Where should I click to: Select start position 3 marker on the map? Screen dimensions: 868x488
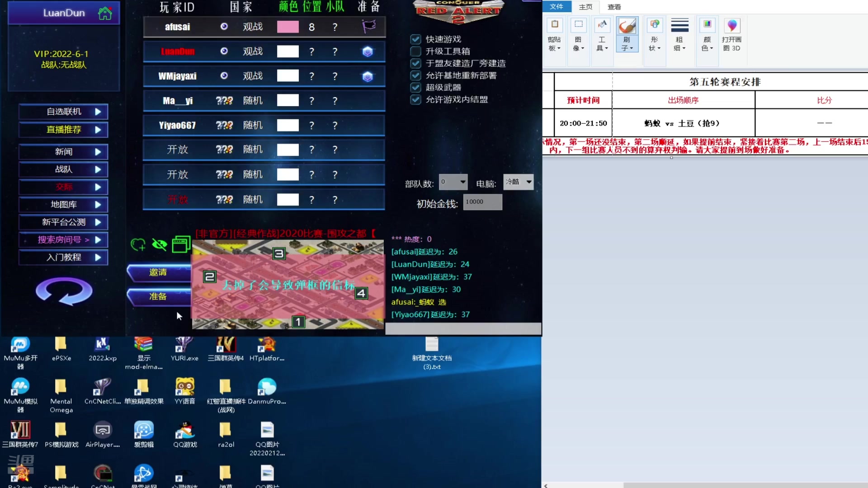click(279, 253)
